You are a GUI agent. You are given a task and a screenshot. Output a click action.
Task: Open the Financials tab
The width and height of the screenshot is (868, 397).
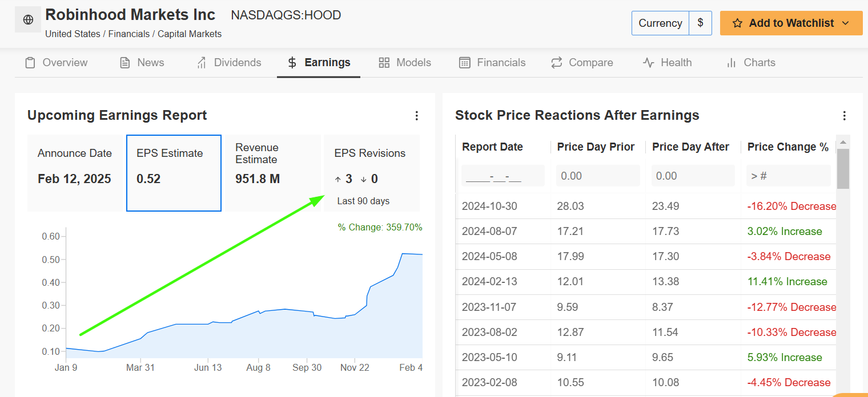pyautogui.click(x=492, y=63)
